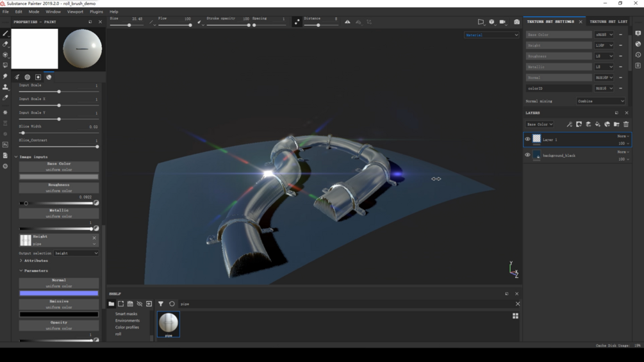This screenshot has height=362, width=644.
Task: Add a new fill layer
Action: [598, 124]
